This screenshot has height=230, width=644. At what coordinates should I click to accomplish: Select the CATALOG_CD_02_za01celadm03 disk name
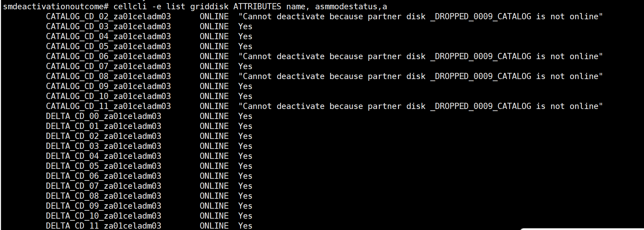pos(108,17)
